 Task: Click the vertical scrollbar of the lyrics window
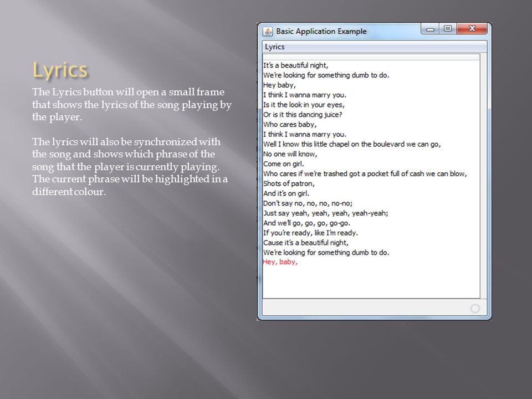(x=483, y=176)
